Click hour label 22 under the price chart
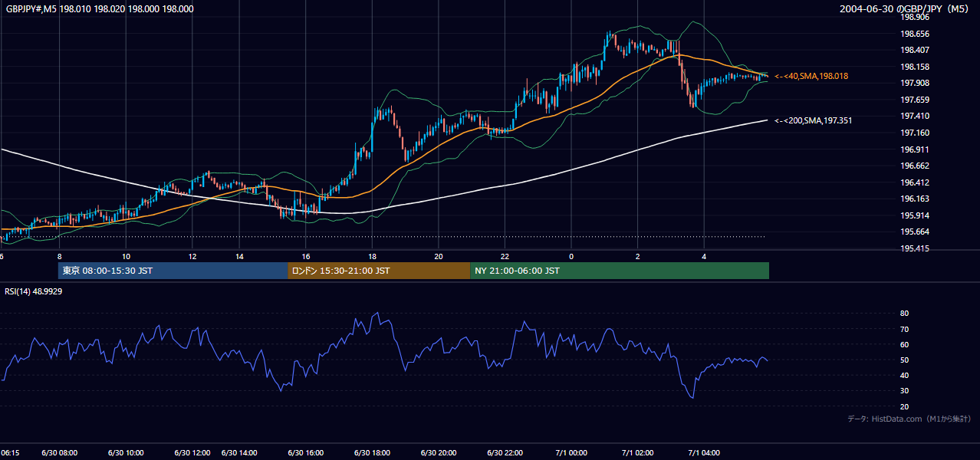The height and width of the screenshot is (460, 980). tap(505, 256)
